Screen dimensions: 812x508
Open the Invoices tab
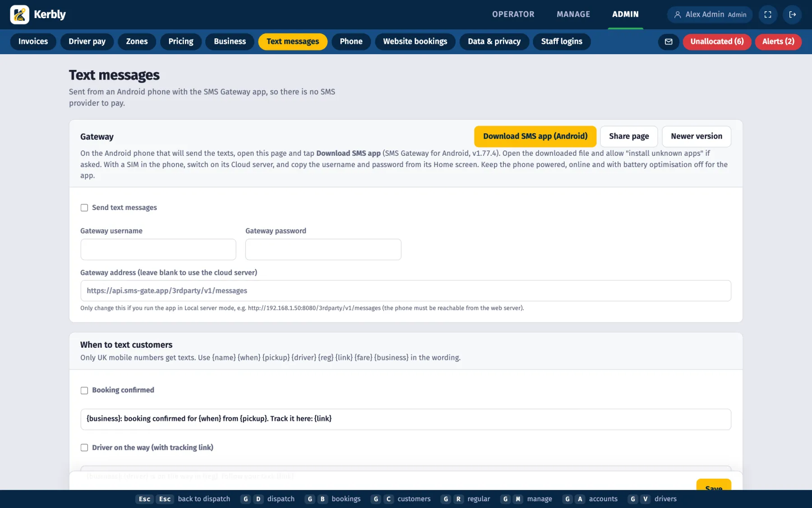click(x=33, y=42)
